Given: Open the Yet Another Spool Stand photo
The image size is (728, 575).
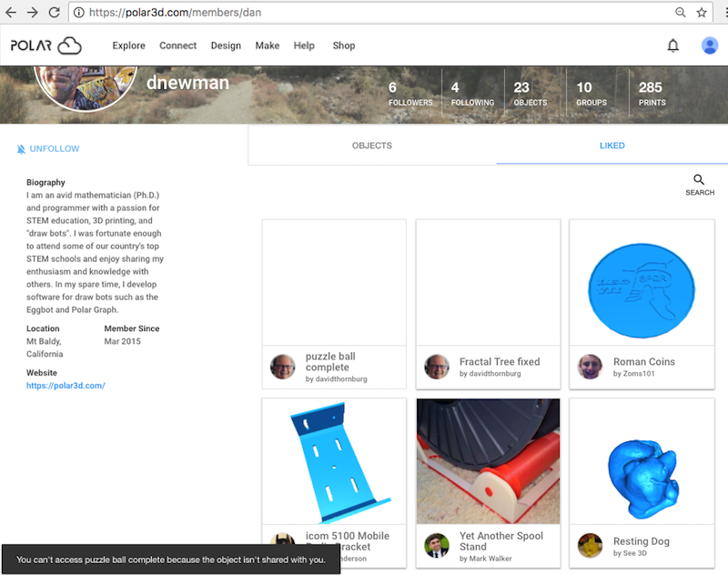Looking at the screenshot, I should (488, 461).
